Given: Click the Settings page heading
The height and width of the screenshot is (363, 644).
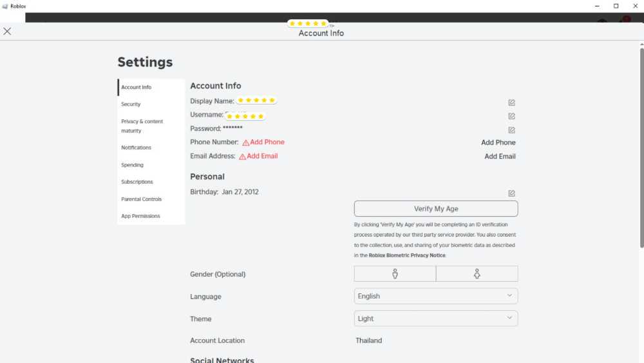Looking at the screenshot, I should pyautogui.click(x=145, y=62).
